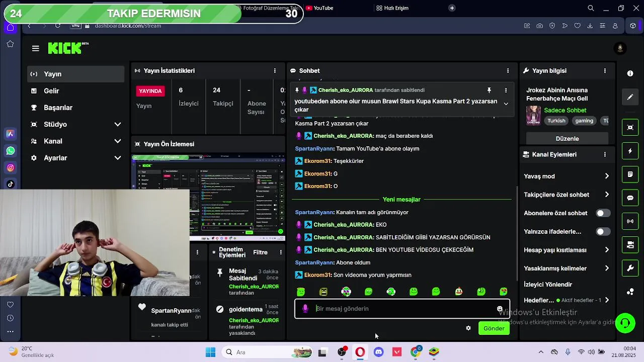Switch to the YouTube browser tab
Image resolution: width=644 pixels, height=362 pixels.
click(x=319, y=8)
